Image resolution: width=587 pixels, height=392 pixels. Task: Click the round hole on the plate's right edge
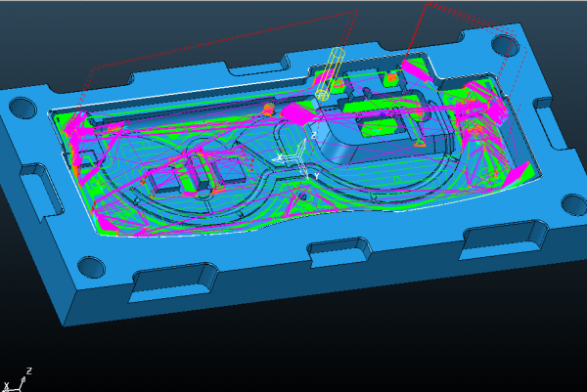(568, 203)
